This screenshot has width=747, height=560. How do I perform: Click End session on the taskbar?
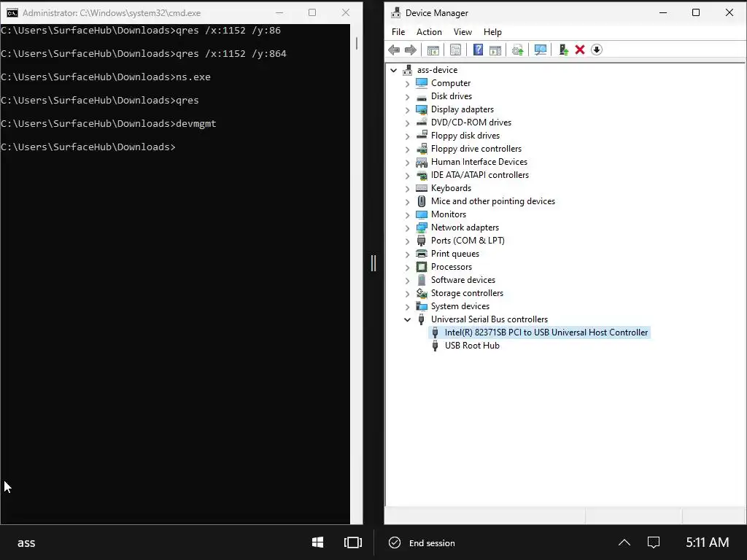click(x=422, y=542)
